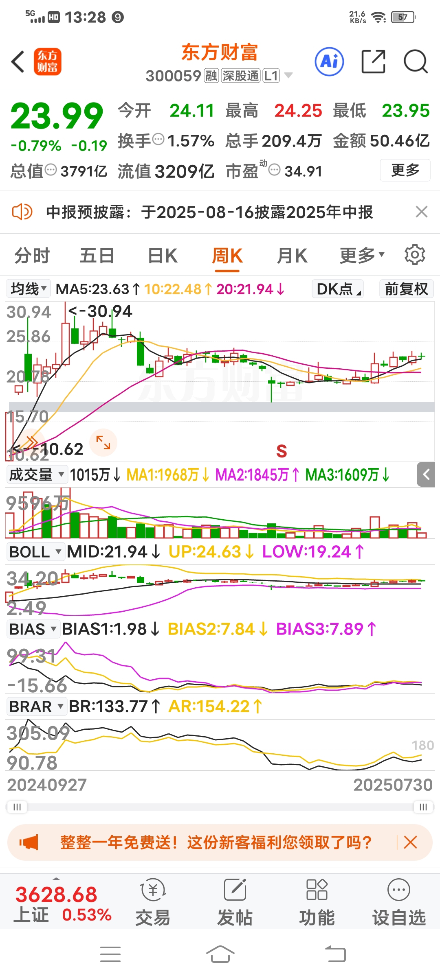Close the 新客福利 promo banner
The height and width of the screenshot is (980, 440).
410,842
